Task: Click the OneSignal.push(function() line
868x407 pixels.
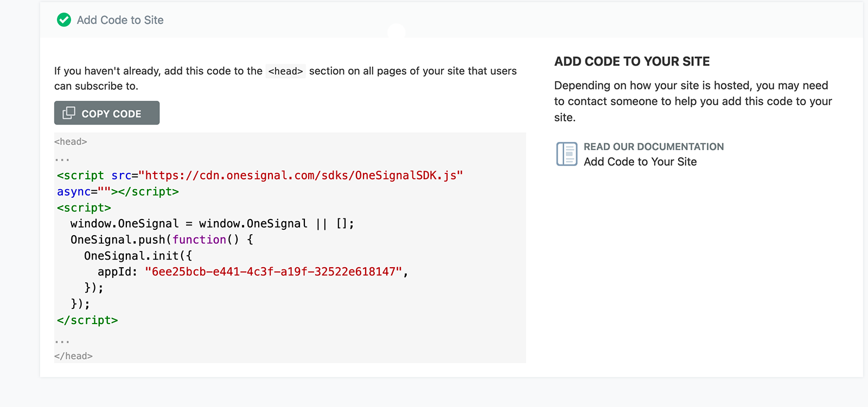Action: coord(162,240)
